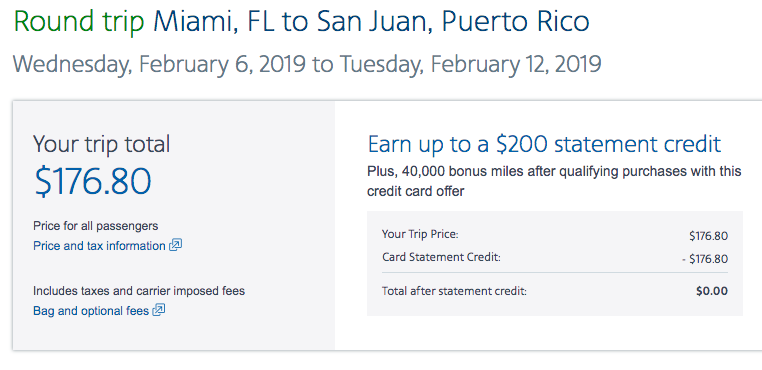Click the Total after statement credit label
Viewport: 762px width, 370px height.
pos(454,291)
